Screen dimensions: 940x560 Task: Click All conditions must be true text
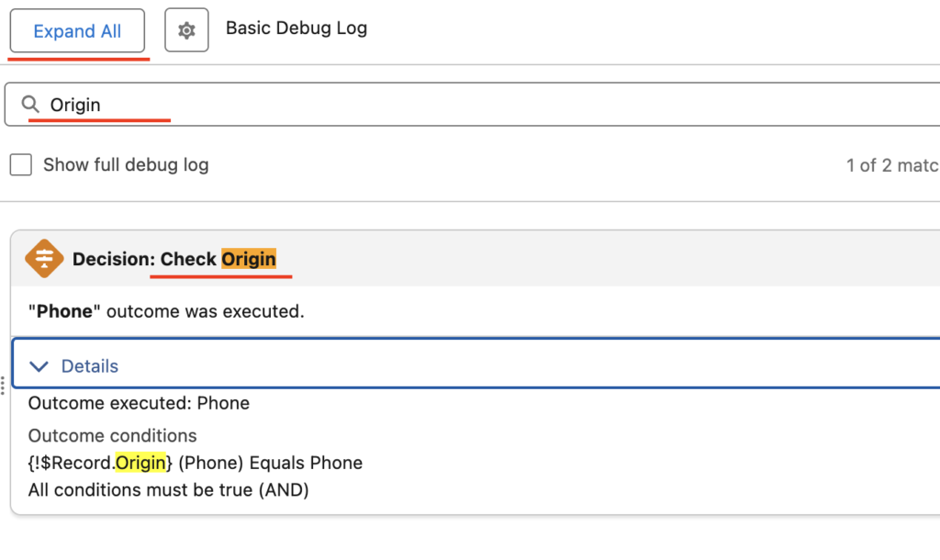(169, 490)
